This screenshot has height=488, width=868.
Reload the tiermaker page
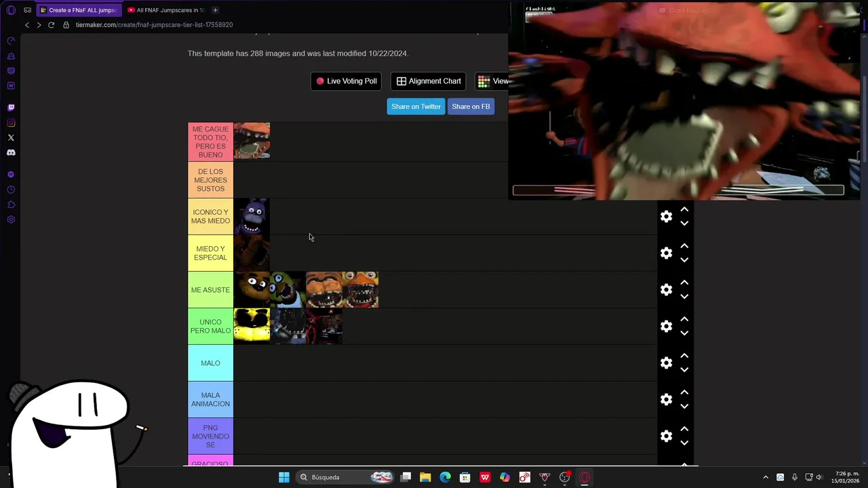[51, 24]
